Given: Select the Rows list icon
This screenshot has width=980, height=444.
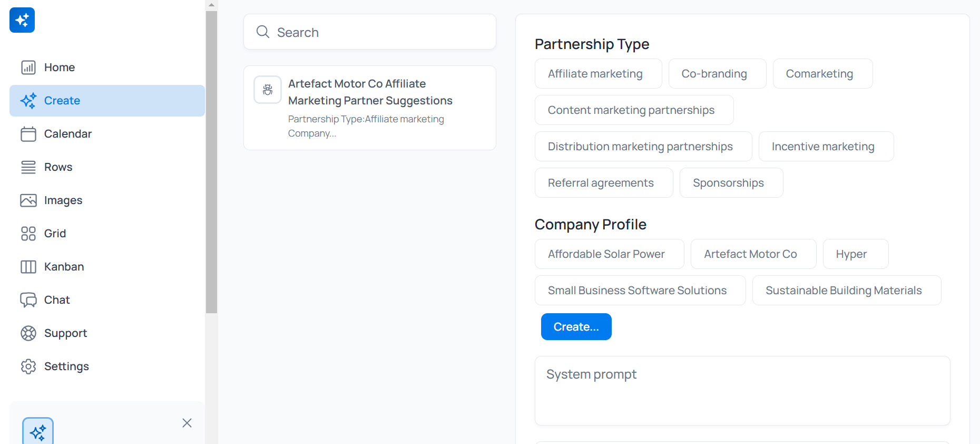Looking at the screenshot, I should [x=28, y=167].
